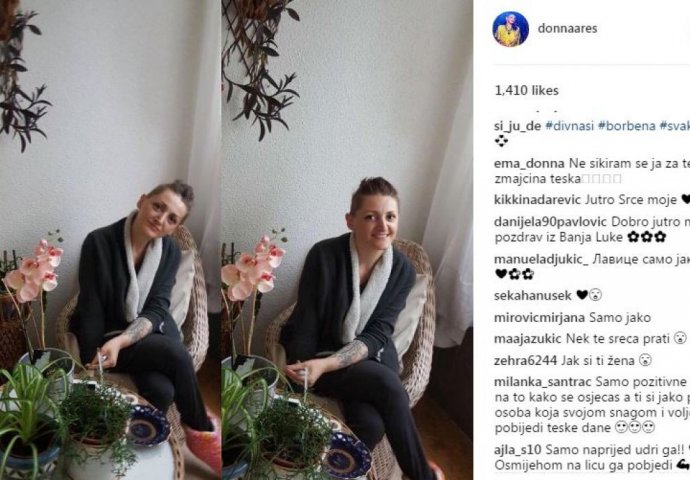Image resolution: width=690 pixels, height=480 pixels.
Task: Visit the danijela90pavlovic profile
Action: [550, 222]
